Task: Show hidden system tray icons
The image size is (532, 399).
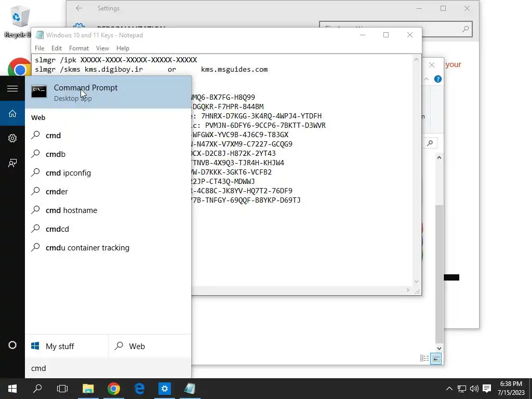Action: (x=449, y=389)
